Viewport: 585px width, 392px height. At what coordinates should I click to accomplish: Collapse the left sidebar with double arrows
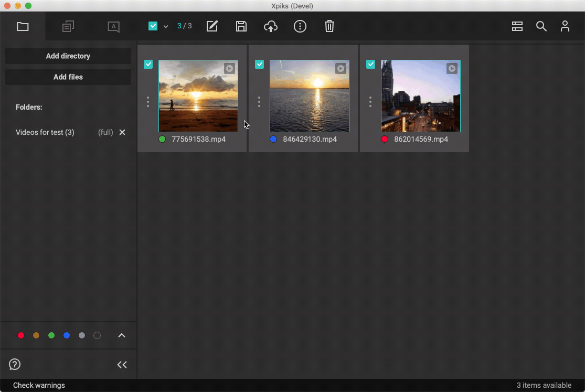pyautogui.click(x=122, y=365)
